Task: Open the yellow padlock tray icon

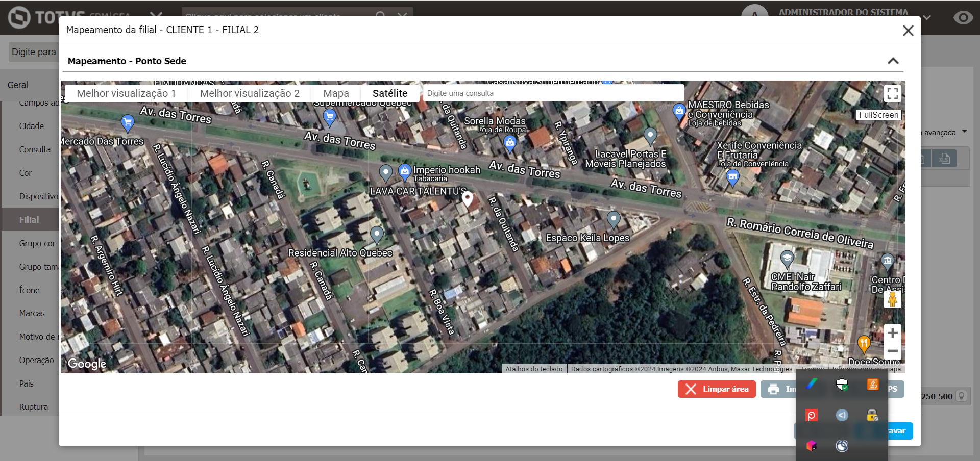Action: [873, 415]
